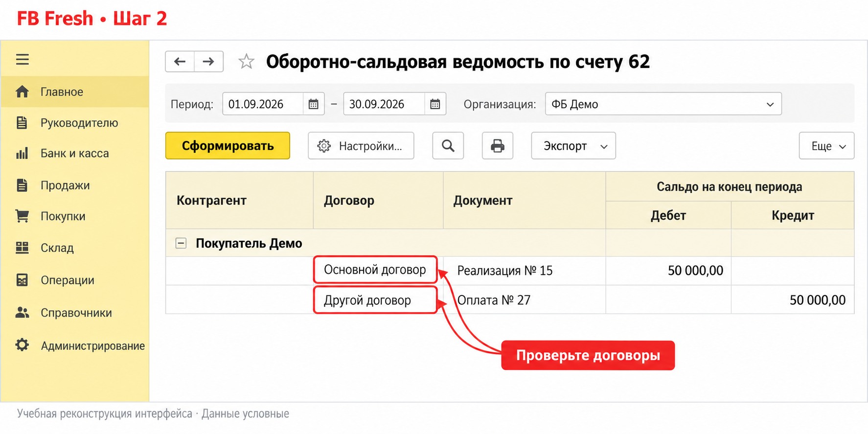Click the gear icon beside Администрирование

(x=22, y=345)
